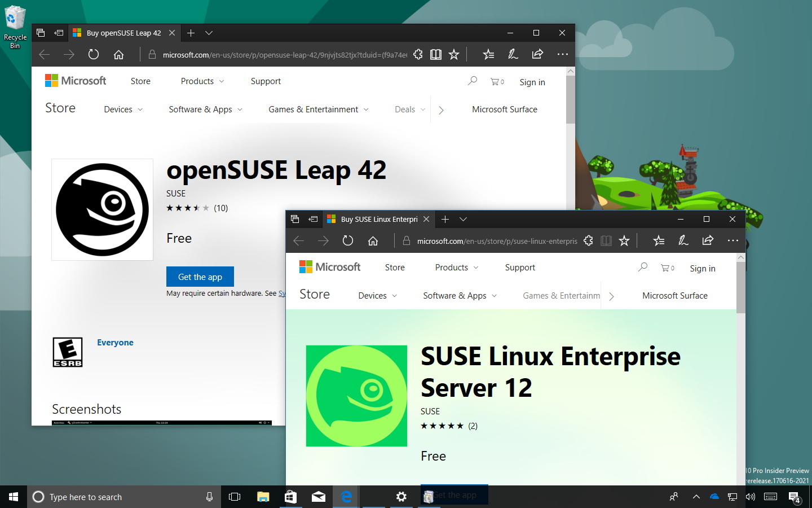Open Edge settings menu in openSUSE window
The width and height of the screenshot is (812, 508).
click(x=562, y=54)
